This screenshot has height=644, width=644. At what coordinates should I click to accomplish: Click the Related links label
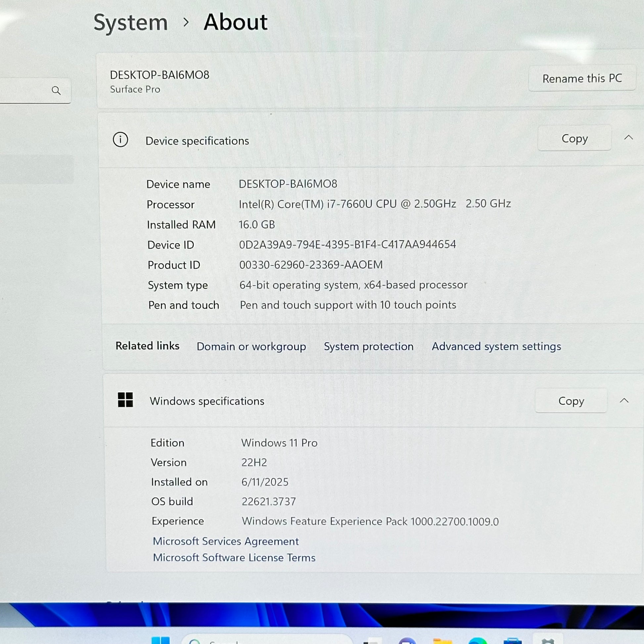[x=147, y=346]
